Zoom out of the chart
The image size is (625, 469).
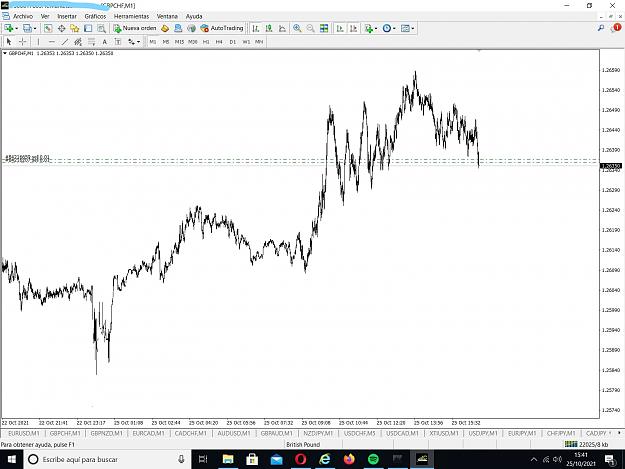point(311,28)
